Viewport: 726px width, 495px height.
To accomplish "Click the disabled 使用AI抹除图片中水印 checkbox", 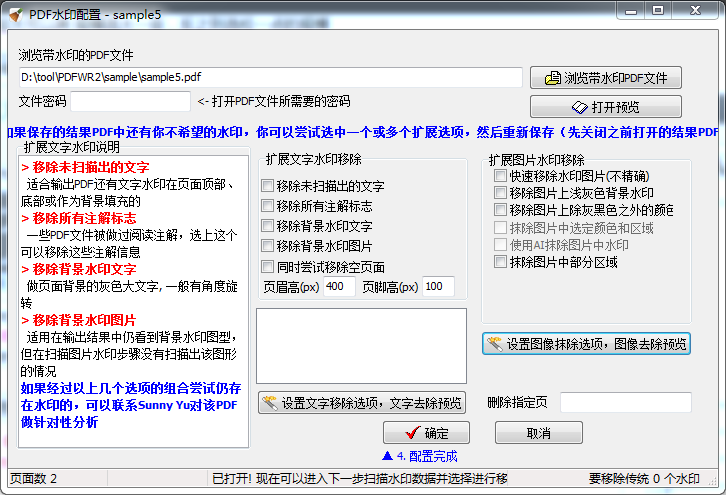I will [500, 244].
